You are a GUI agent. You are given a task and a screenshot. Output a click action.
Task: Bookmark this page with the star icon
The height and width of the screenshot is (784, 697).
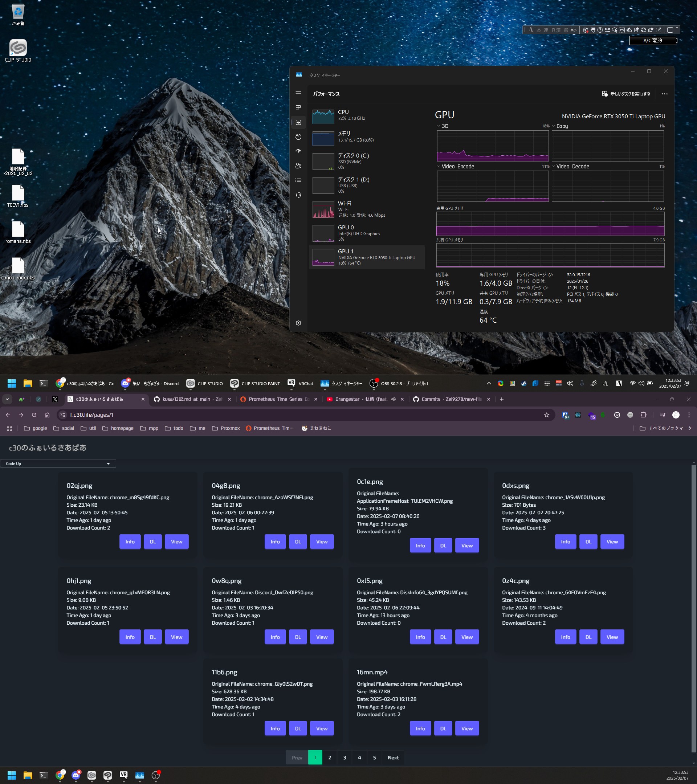click(x=547, y=415)
